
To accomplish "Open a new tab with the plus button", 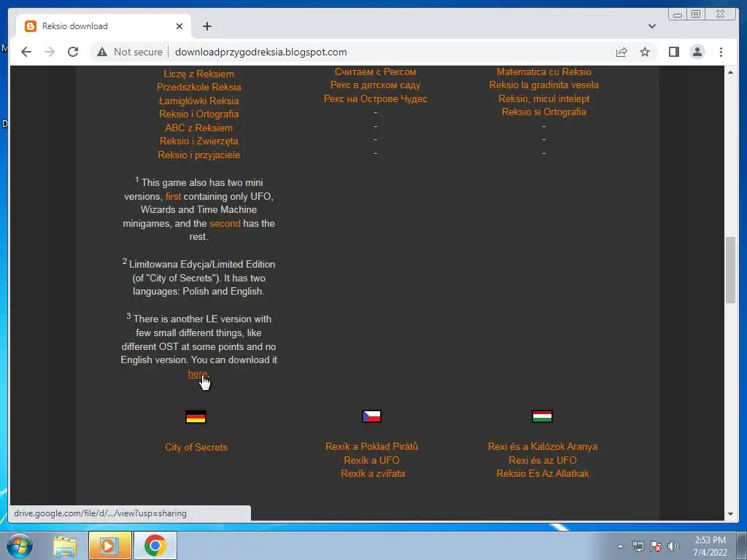I will pyautogui.click(x=206, y=26).
